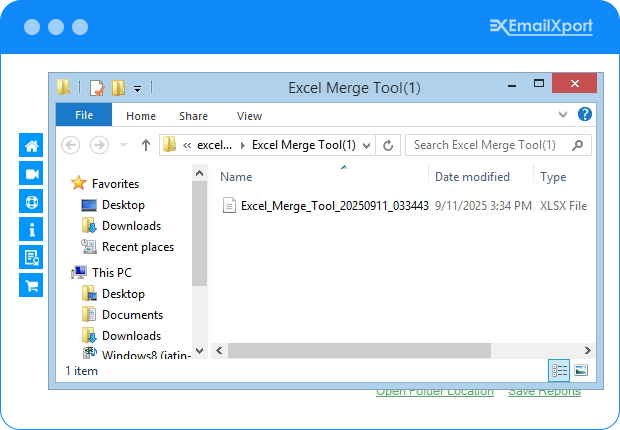Open Downloads under This PC
Image resolution: width=620 pixels, height=430 pixels.
(132, 336)
